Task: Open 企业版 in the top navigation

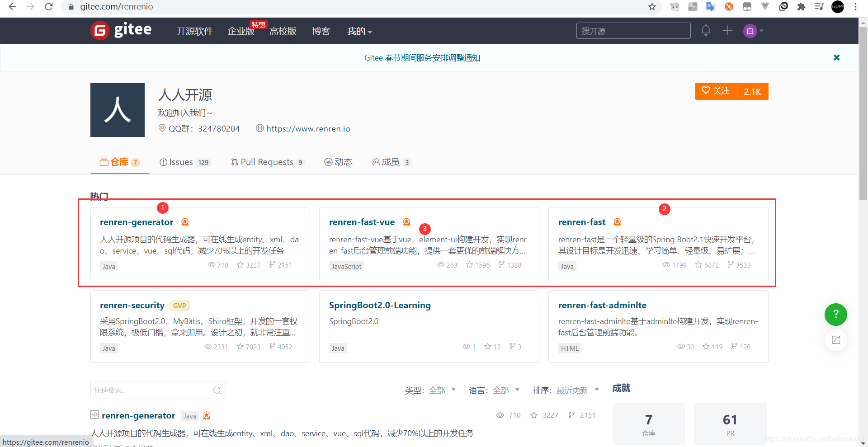Action: (x=241, y=31)
